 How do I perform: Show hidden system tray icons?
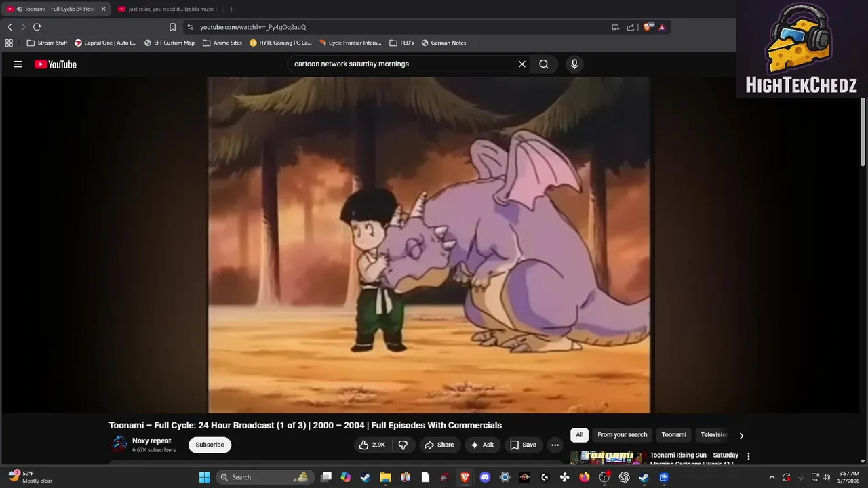772,477
